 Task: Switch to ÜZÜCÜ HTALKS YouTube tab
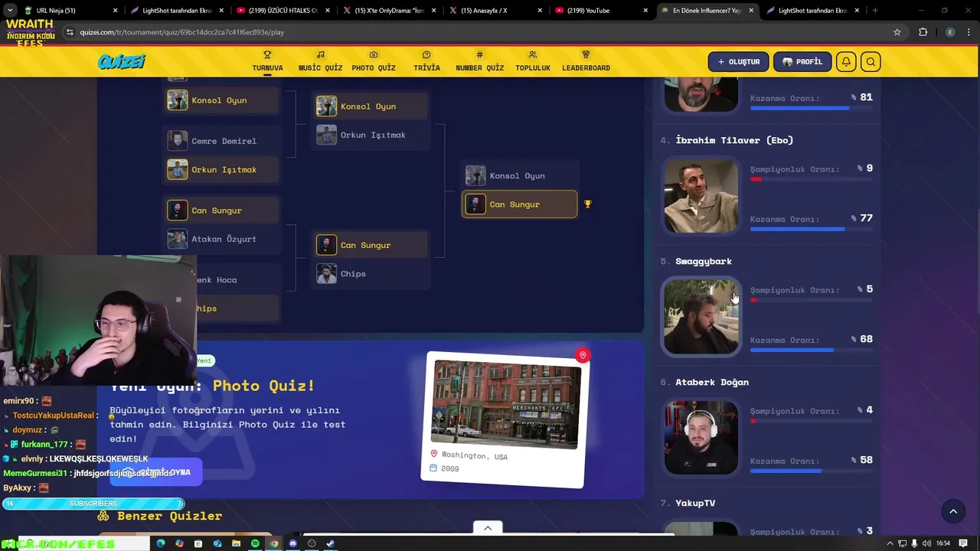coord(283,11)
